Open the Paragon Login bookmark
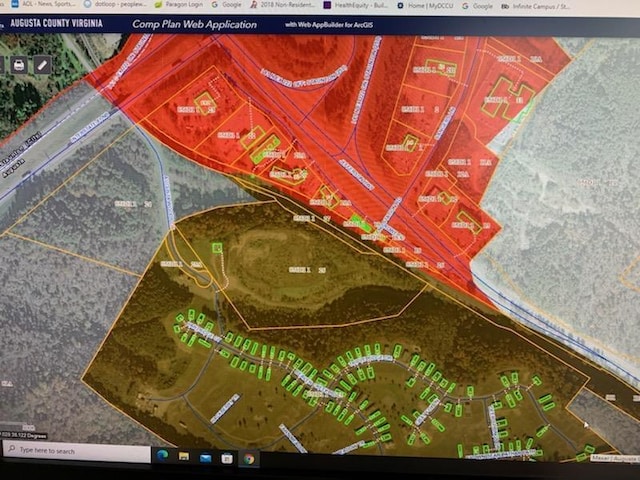Screen dimensions: 640x480 click(179, 4)
